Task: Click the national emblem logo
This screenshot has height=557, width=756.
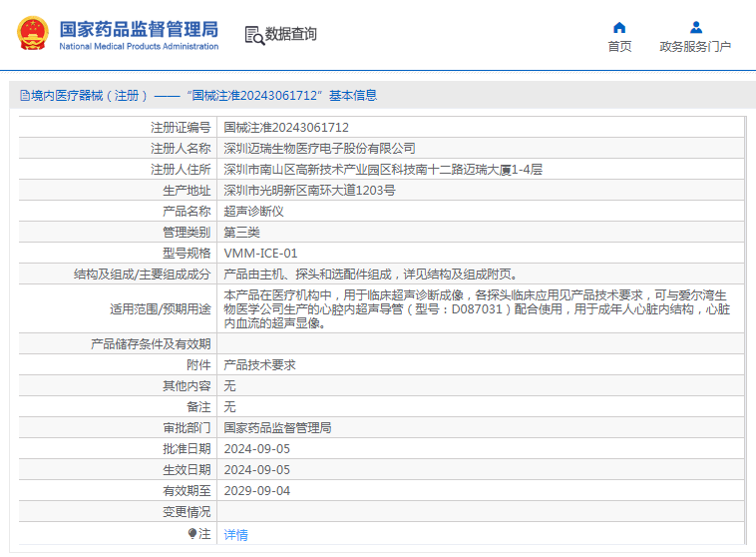Action: [x=33, y=33]
